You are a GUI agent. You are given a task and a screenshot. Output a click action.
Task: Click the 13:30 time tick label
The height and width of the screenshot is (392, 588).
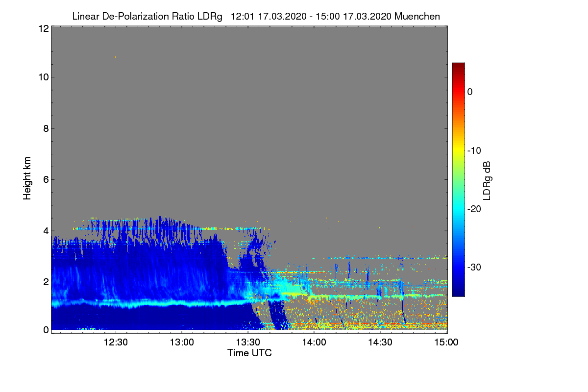248,343
